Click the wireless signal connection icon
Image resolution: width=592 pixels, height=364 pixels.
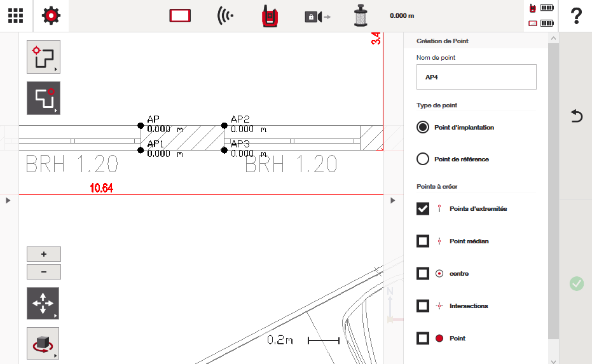point(225,16)
